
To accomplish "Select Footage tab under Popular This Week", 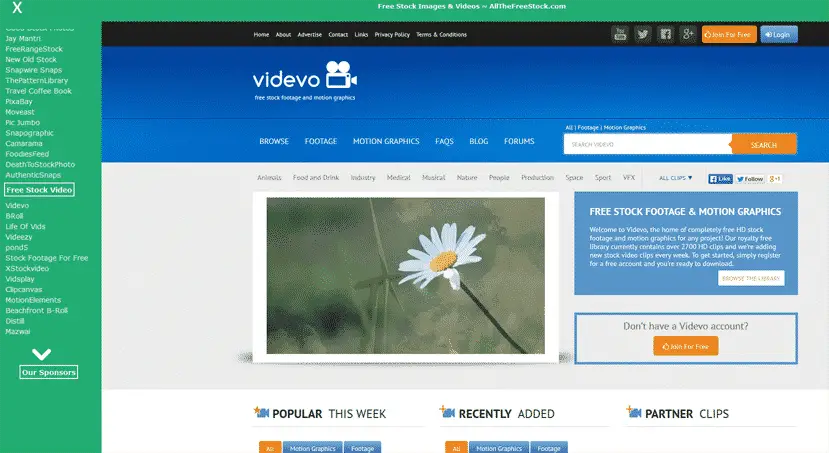I will tap(362, 448).
